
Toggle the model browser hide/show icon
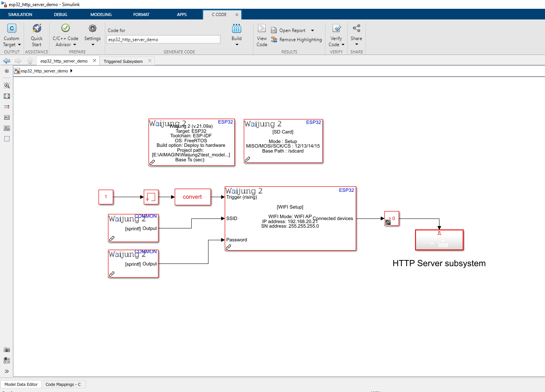(x=7, y=71)
